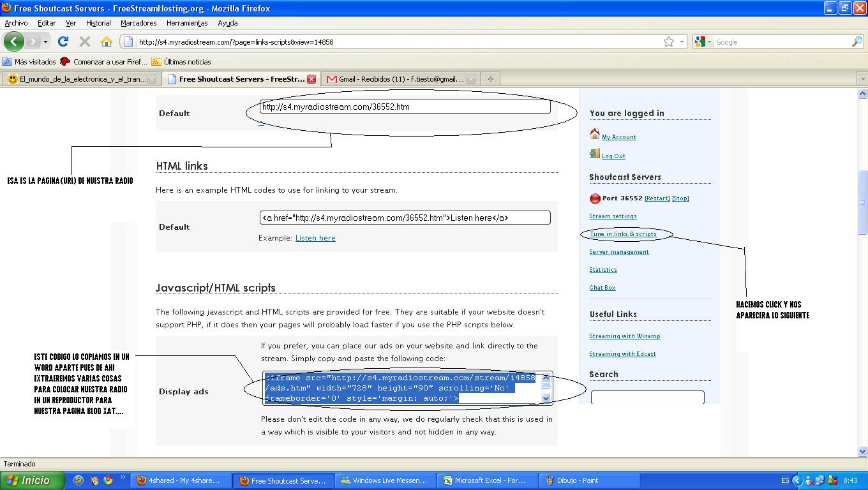Open the Statistics link

click(603, 270)
